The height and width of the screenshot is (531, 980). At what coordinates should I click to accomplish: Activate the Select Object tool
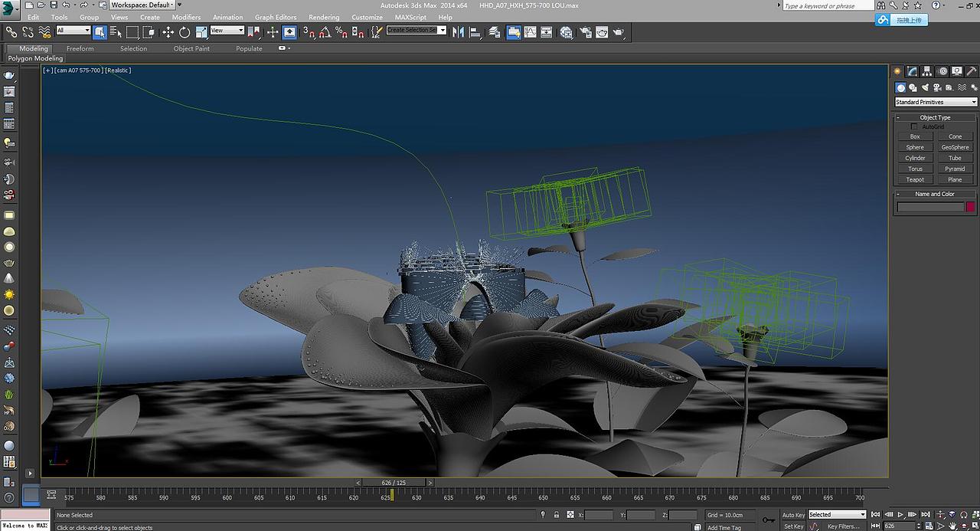[x=100, y=31]
